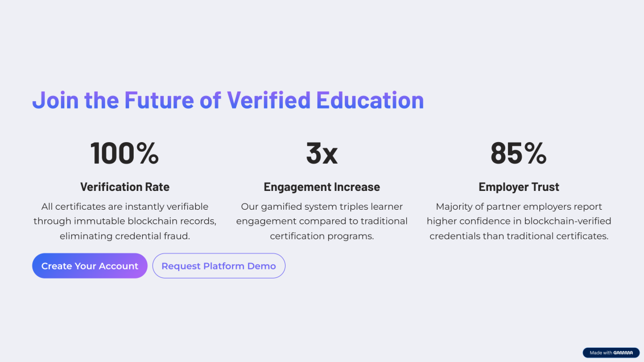The height and width of the screenshot is (362, 644).
Task: Select the Engagement Increase subheading
Action: (321, 187)
